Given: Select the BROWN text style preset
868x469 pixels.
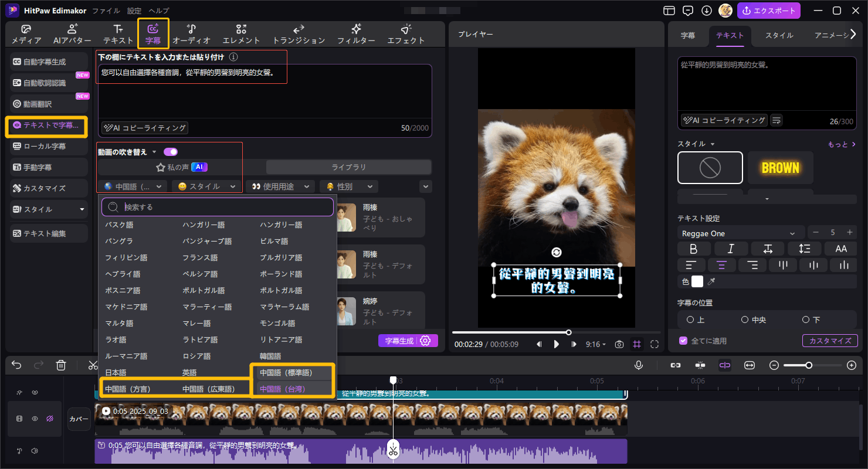Looking at the screenshot, I should click(x=780, y=168).
